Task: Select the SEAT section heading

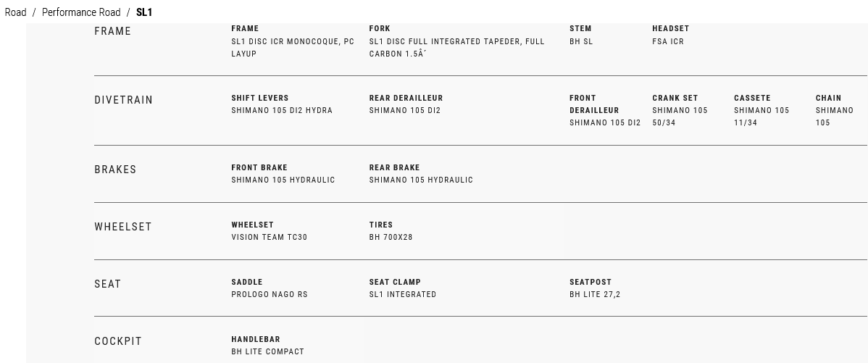Action: (108, 284)
